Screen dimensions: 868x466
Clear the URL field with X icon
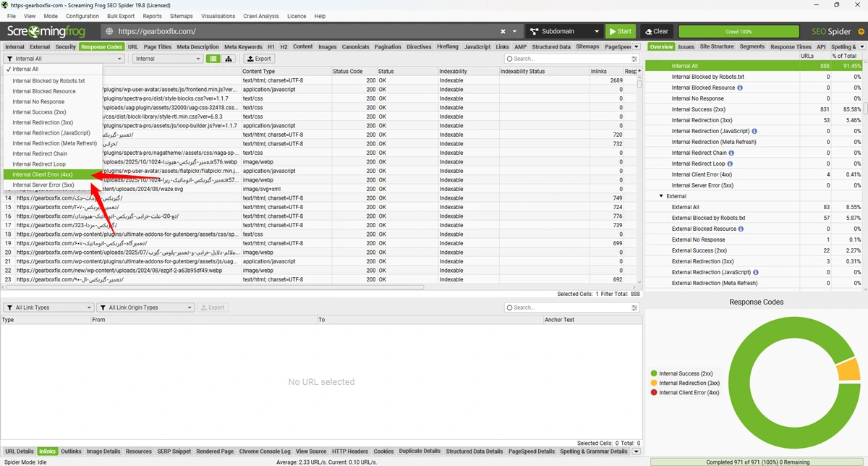[503, 32]
